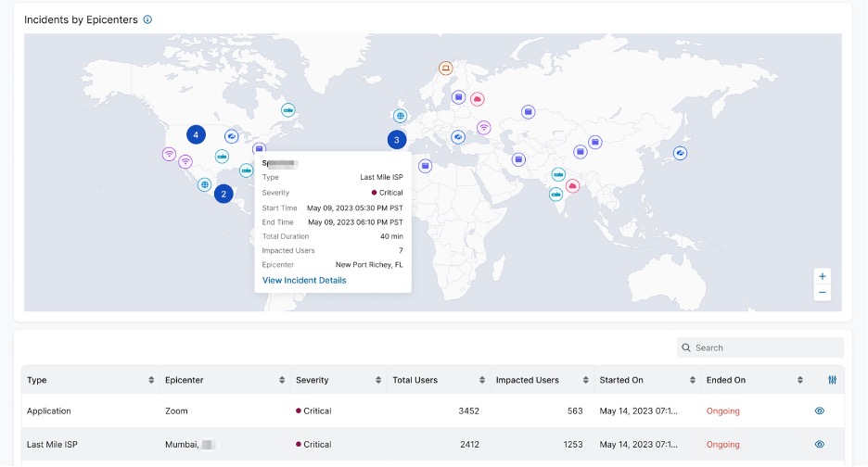Open the View Incident Details link
The width and height of the screenshot is (868, 467).
tap(304, 280)
